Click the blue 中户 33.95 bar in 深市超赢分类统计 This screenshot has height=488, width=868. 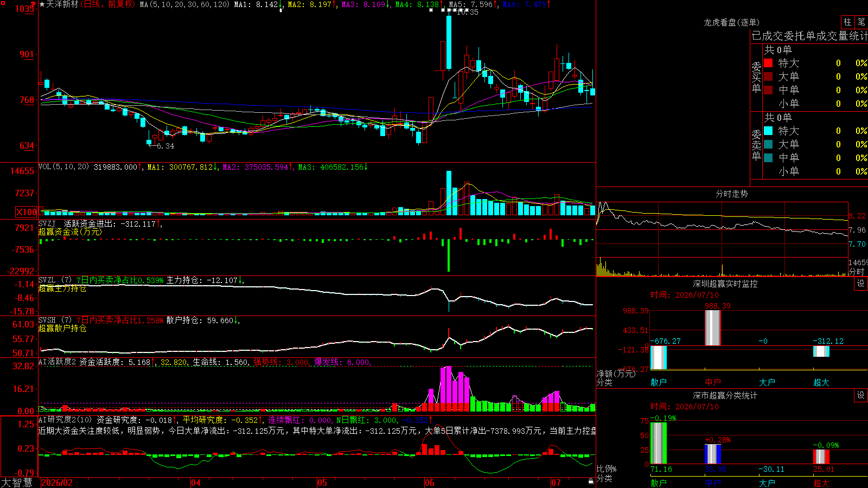[x=713, y=454]
